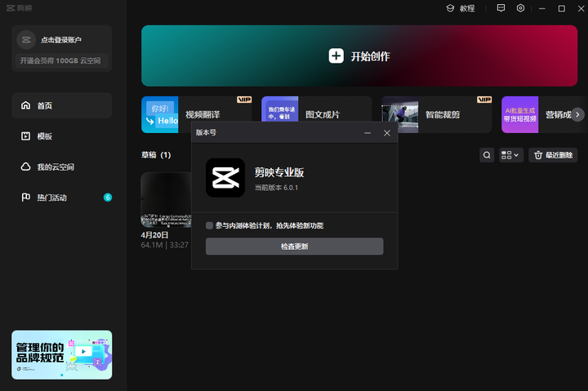Click the 草稿 (1) heading
This screenshot has width=588, height=391.
click(156, 155)
